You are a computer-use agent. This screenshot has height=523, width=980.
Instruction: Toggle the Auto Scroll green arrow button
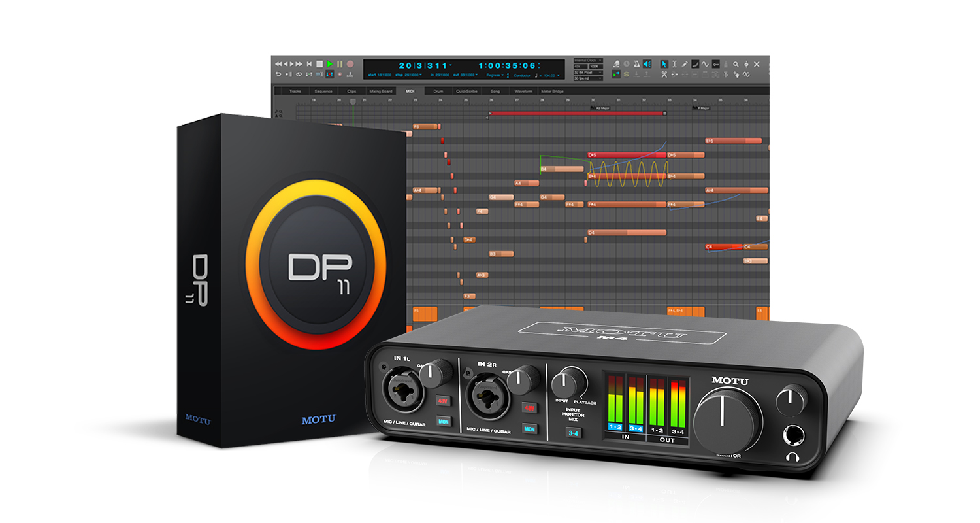[x=616, y=75]
